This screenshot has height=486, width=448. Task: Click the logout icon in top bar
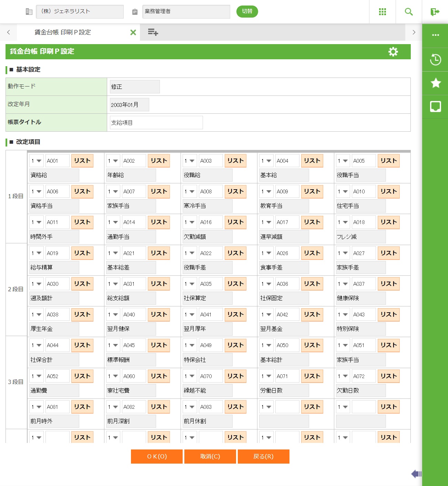(x=435, y=12)
